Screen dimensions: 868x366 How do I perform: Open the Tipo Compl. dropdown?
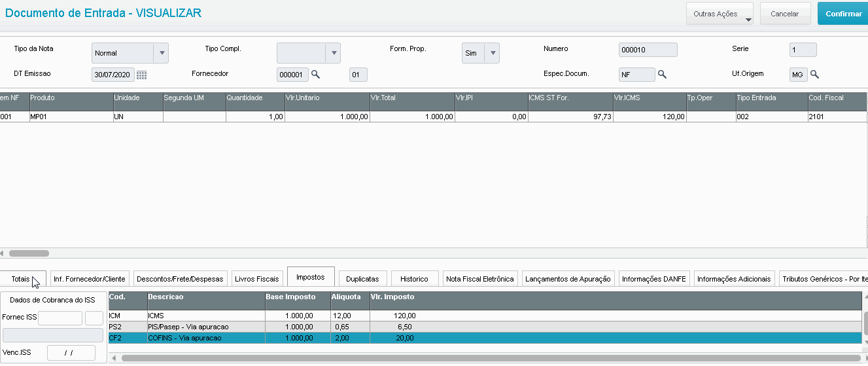(333, 53)
